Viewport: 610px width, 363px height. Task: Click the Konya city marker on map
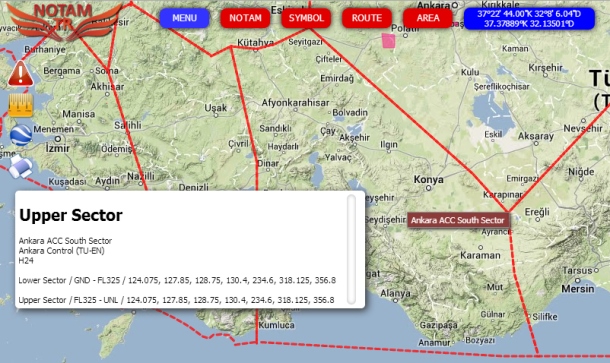coord(428,188)
